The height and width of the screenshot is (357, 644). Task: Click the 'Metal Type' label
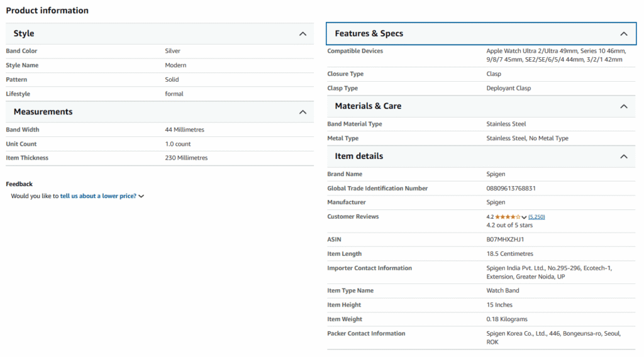coord(343,138)
